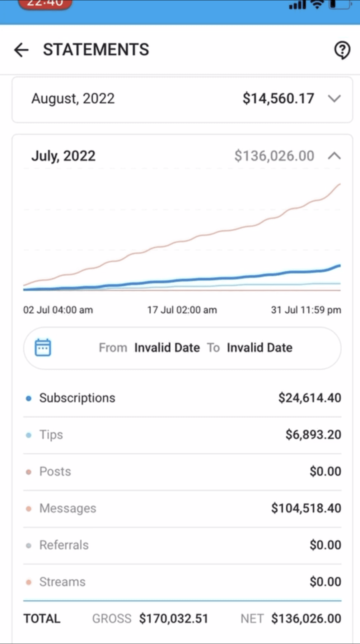Toggle Subscriptions series via blue dot
This screenshot has height=644, width=360.
(x=29, y=398)
